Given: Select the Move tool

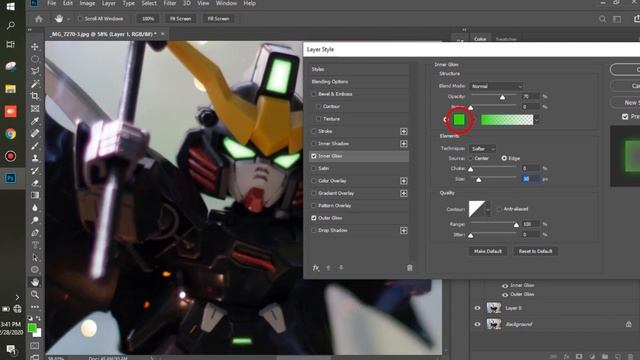Looking at the screenshot, I should [x=35, y=47].
